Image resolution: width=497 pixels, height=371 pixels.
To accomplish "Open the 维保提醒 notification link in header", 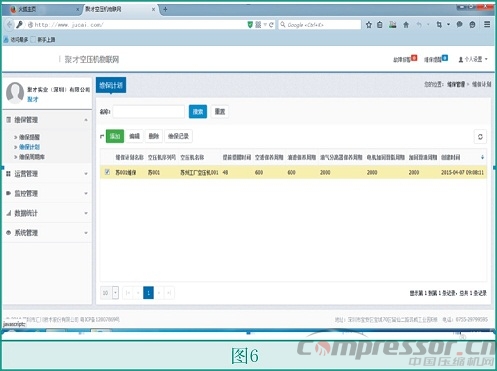I will pyautogui.click(x=436, y=59).
